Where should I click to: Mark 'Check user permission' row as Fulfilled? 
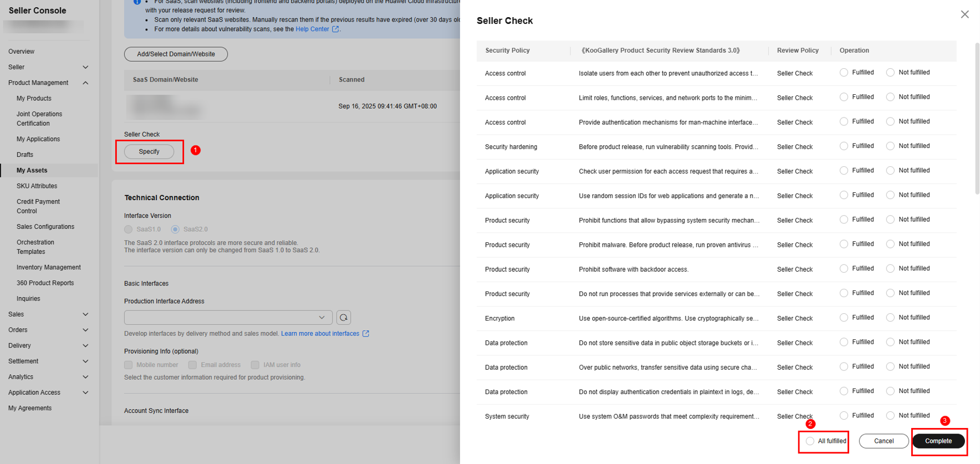[x=844, y=171]
